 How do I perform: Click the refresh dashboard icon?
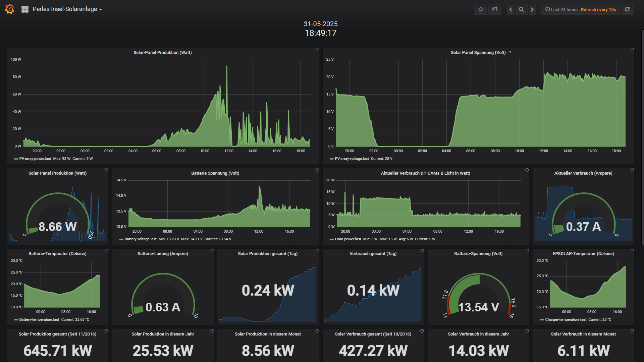tap(627, 9)
